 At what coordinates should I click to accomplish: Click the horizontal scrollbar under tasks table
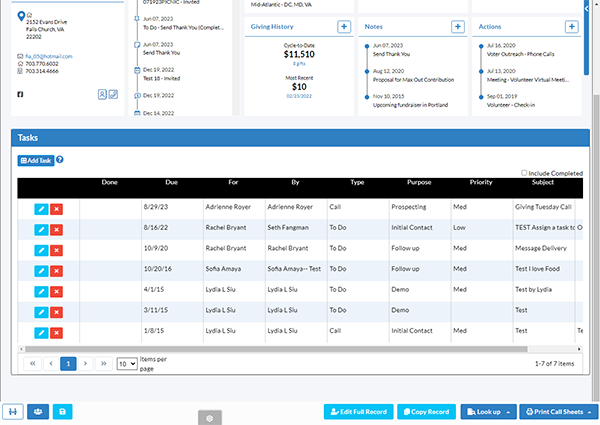[x=276, y=349]
